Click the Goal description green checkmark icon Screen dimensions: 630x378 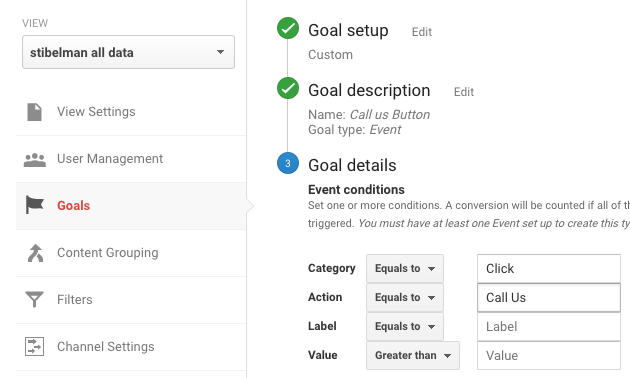coord(288,88)
